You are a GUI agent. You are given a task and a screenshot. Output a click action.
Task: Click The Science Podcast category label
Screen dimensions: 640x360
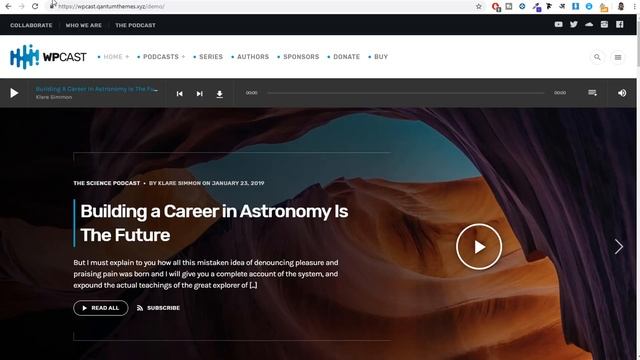[107, 183]
